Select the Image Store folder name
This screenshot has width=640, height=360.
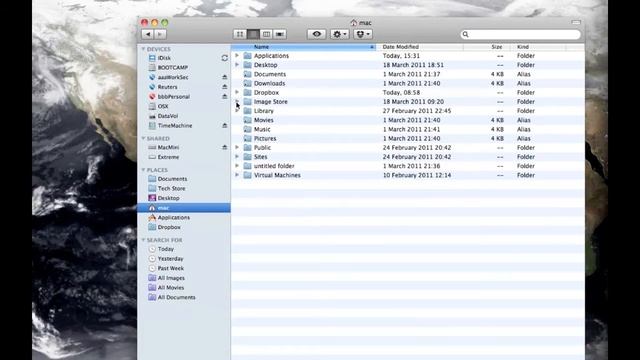(271, 102)
